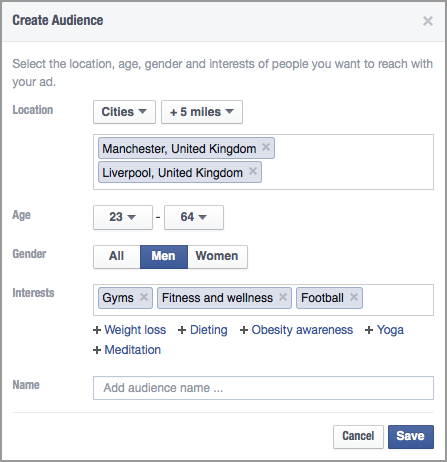Remove Fitness and wellness interest tag
The width and height of the screenshot is (447, 462).
pos(283,297)
